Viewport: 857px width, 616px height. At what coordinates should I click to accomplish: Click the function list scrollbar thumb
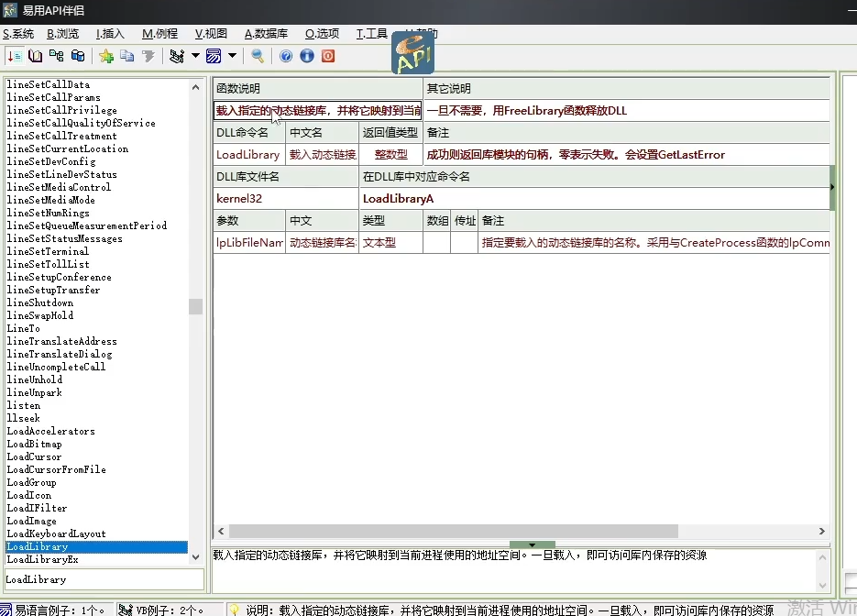195,306
